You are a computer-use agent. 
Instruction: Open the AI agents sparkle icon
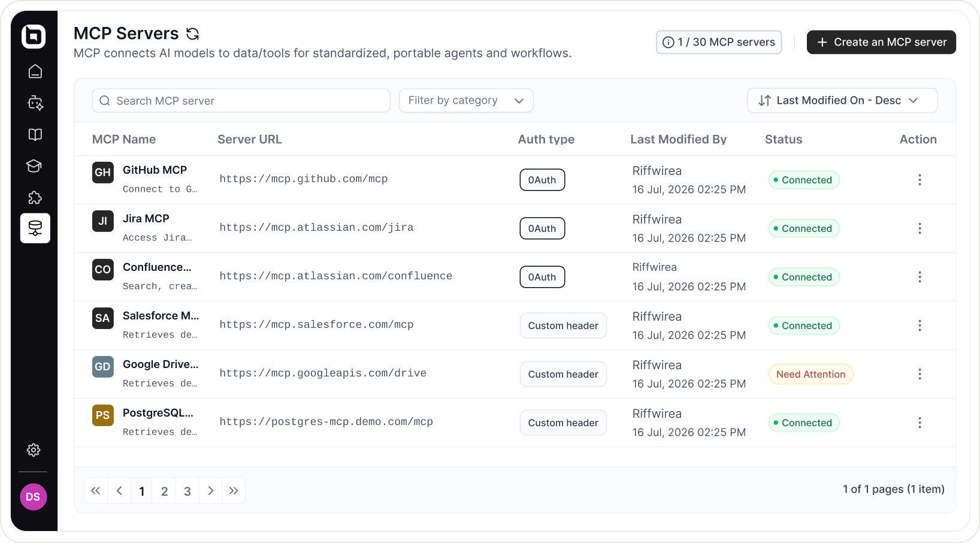point(35,103)
